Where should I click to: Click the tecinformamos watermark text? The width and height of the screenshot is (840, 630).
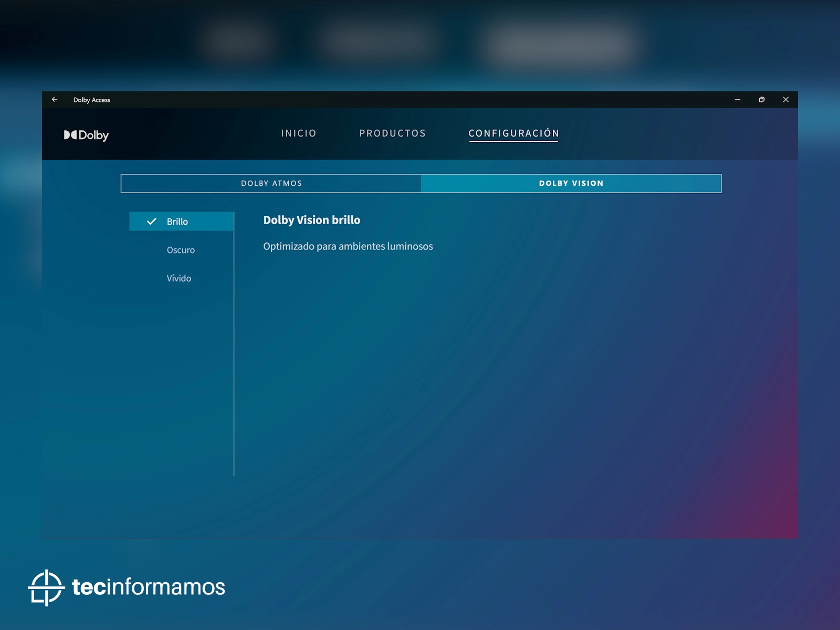click(149, 587)
